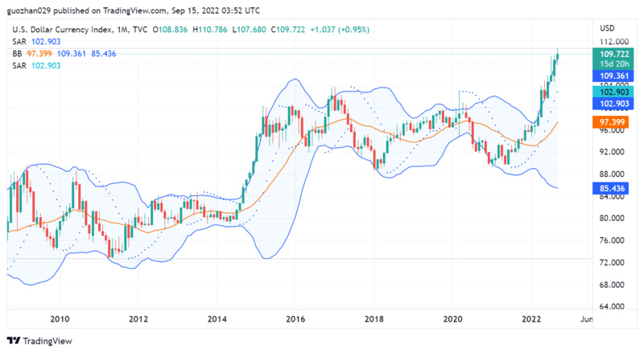Click the blue 85.436 lower band label
The image size is (644, 353).
[x=614, y=188]
